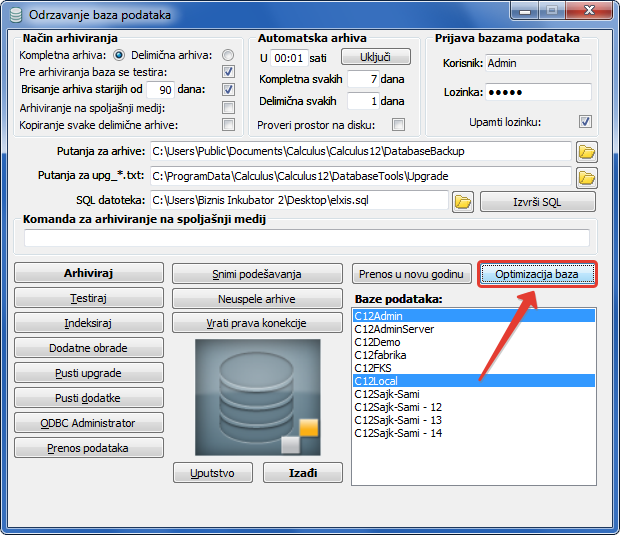The height and width of the screenshot is (535, 620).
Task: Browse for SQL datoteka file
Action: pyautogui.click(x=462, y=202)
